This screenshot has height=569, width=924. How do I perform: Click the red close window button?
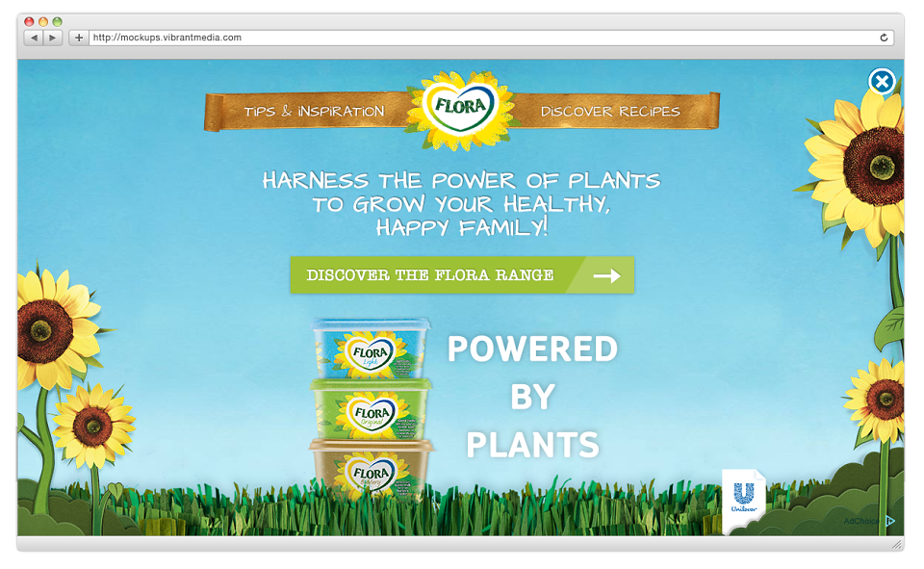[x=29, y=22]
